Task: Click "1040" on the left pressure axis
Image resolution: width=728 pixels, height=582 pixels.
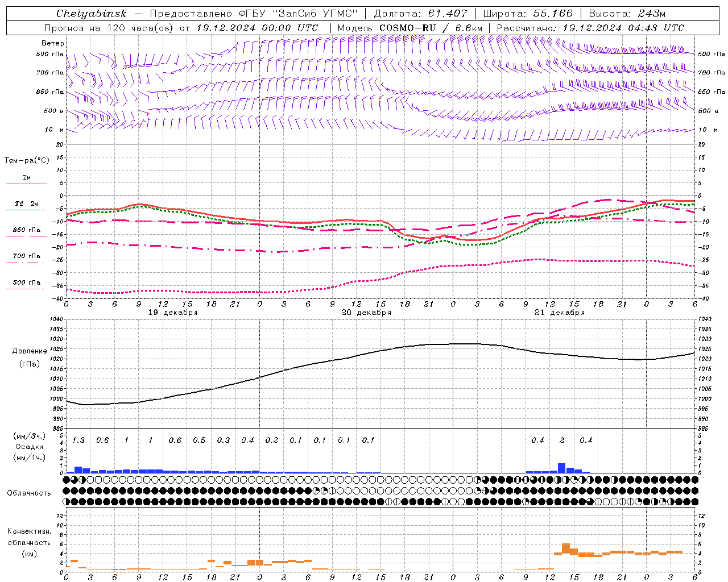Action: (x=56, y=319)
